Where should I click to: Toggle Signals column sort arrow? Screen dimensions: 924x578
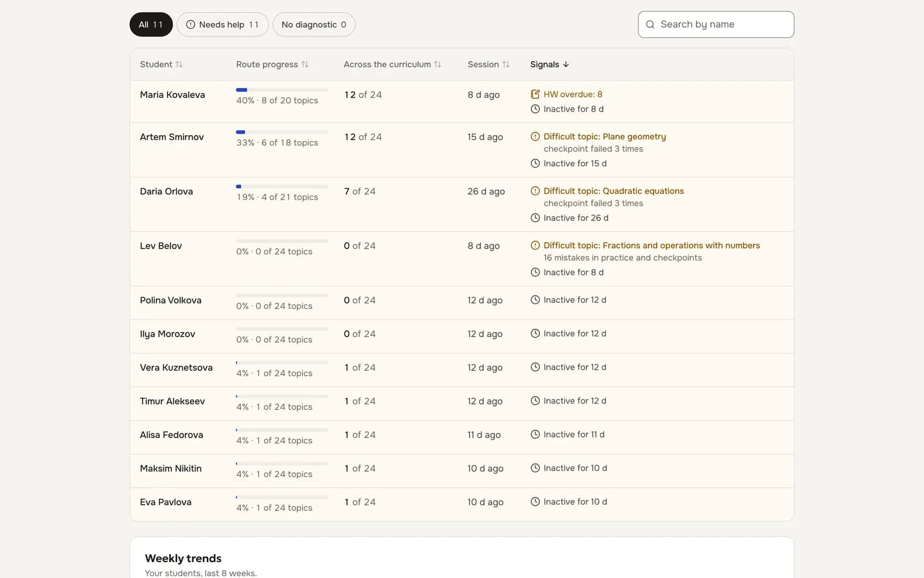coord(566,64)
